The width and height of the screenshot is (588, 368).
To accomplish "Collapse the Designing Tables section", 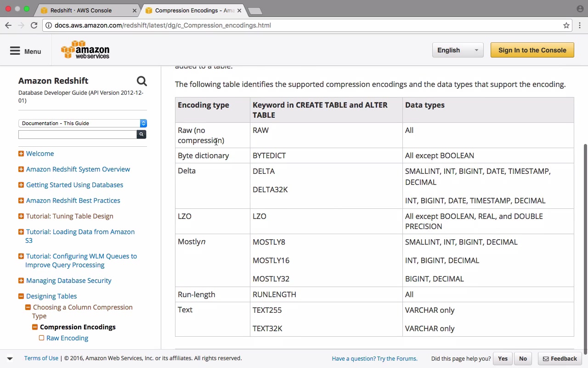I will click(21, 296).
